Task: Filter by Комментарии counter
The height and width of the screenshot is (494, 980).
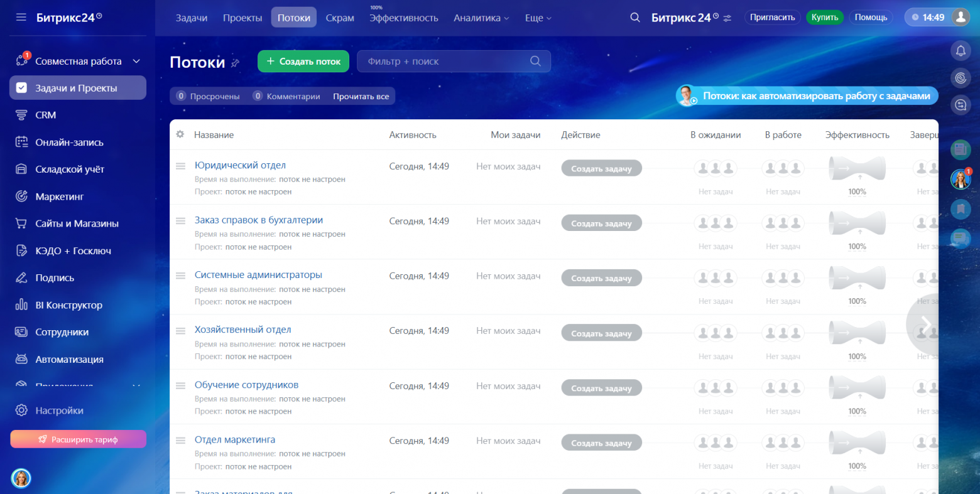Action: (286, 96)
